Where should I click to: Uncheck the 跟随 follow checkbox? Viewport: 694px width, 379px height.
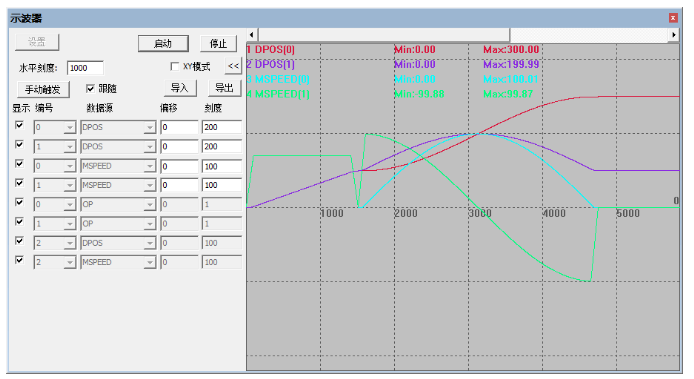click(x=90, y=89)
